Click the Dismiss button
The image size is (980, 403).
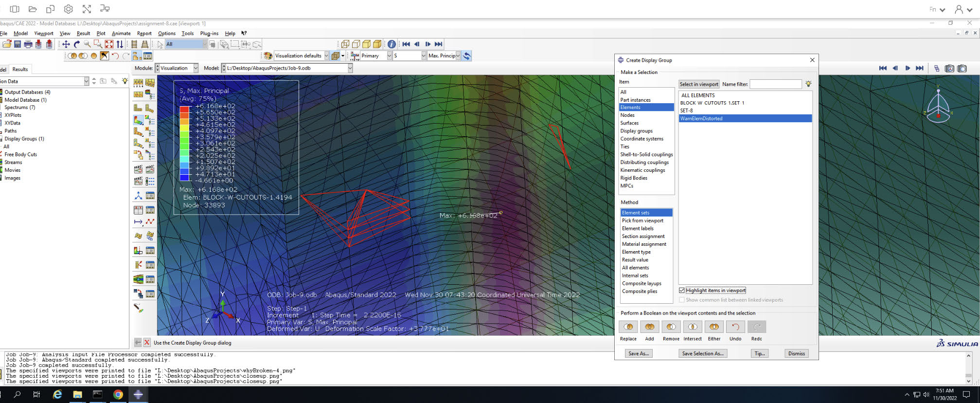click(x=797, y=353)
